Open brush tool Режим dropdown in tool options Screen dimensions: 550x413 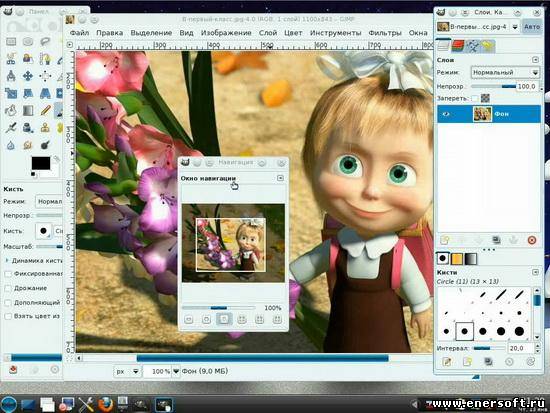(49, 201)
